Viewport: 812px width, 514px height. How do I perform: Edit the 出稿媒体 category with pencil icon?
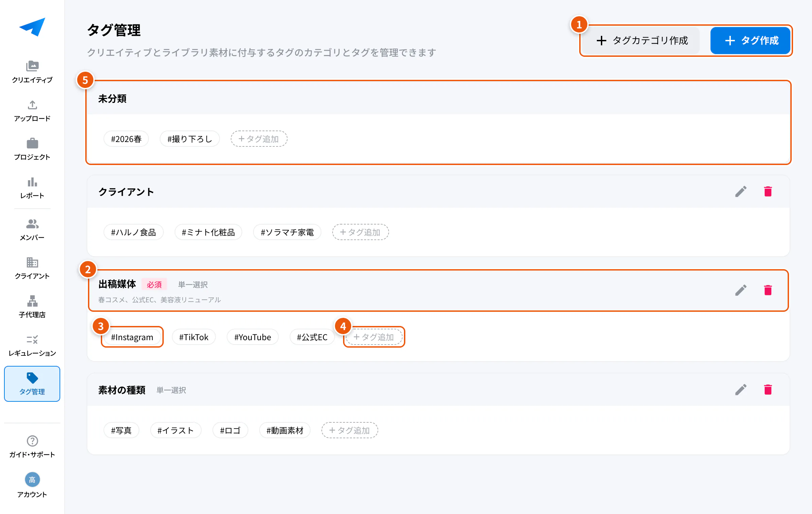point(741,290)
